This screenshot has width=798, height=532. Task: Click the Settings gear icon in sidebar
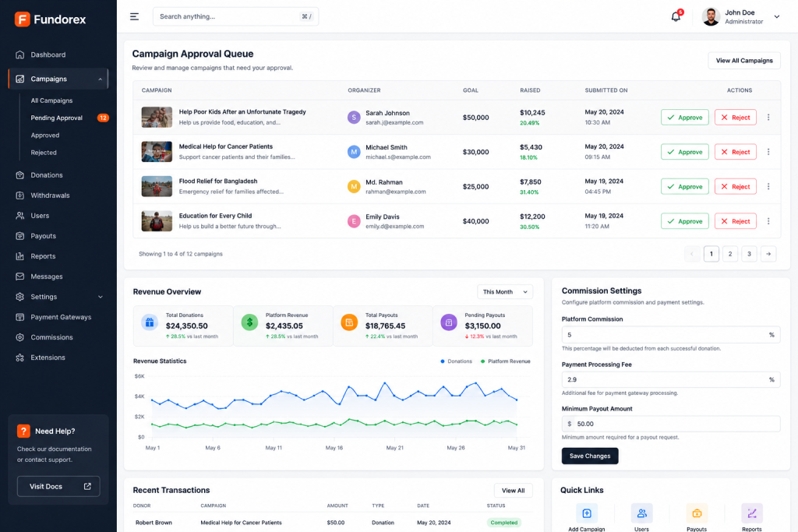click(x=19, y=297)
